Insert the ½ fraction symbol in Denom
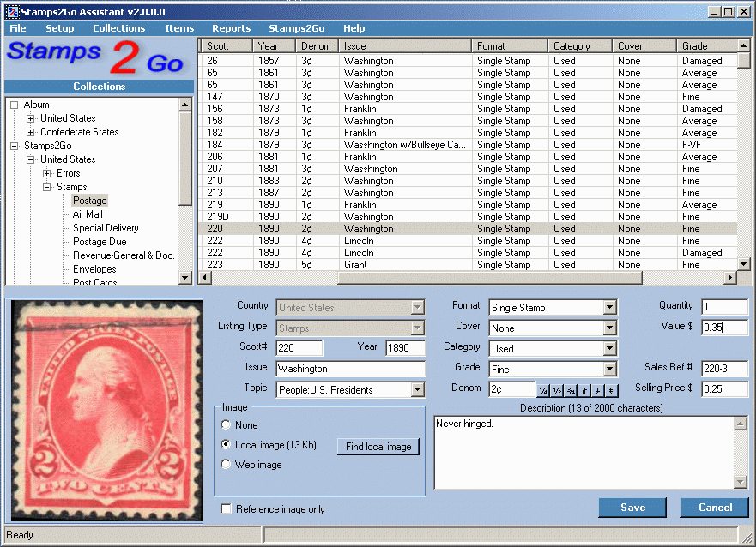 [x=557, y=390]
